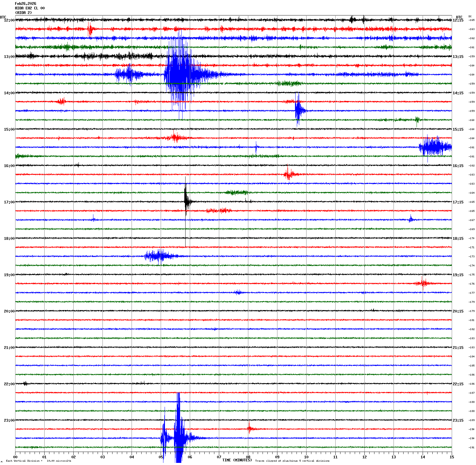Image resolution: width=476 pixels, height=465 pixels.
Task: Select the 19:15 time label on right axis
Action: point(458,275)
